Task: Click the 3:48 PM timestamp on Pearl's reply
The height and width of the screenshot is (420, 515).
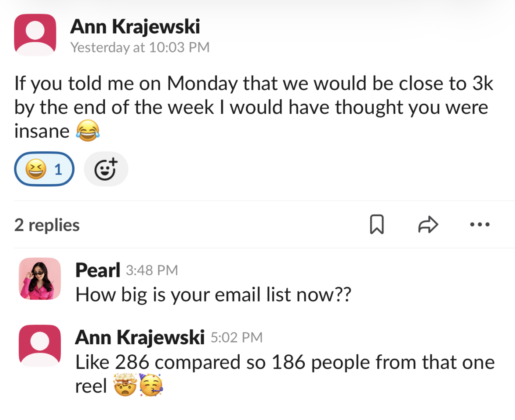Action: (152, 270)
